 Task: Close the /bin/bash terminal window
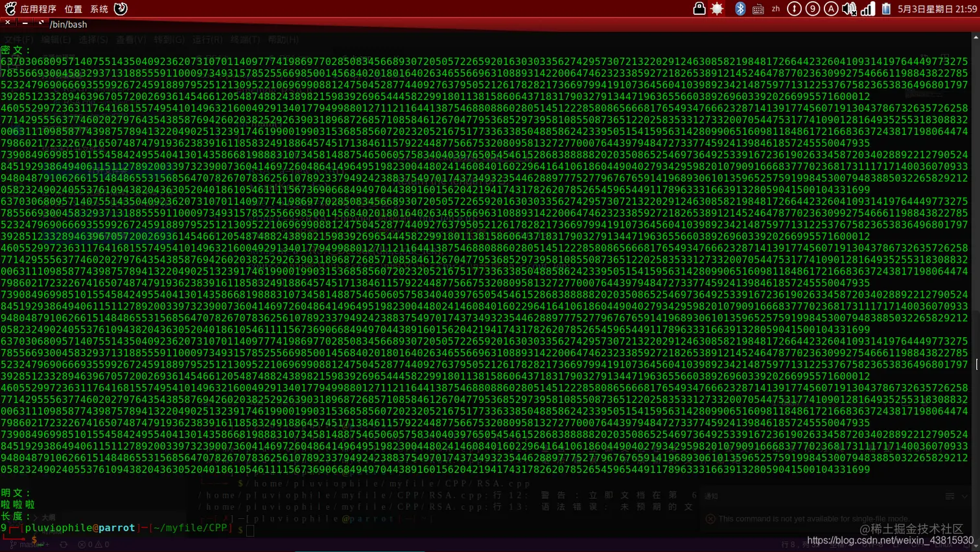point(7,23)
